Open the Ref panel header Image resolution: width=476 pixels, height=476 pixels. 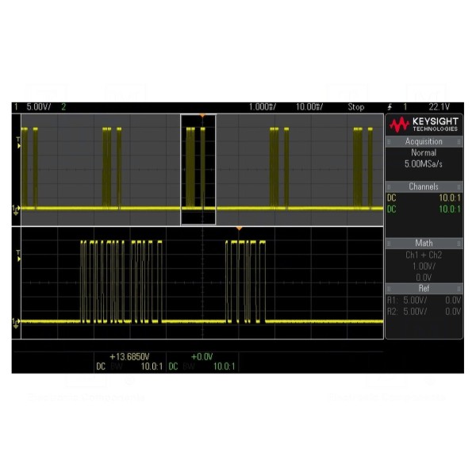tap(424, 288)
